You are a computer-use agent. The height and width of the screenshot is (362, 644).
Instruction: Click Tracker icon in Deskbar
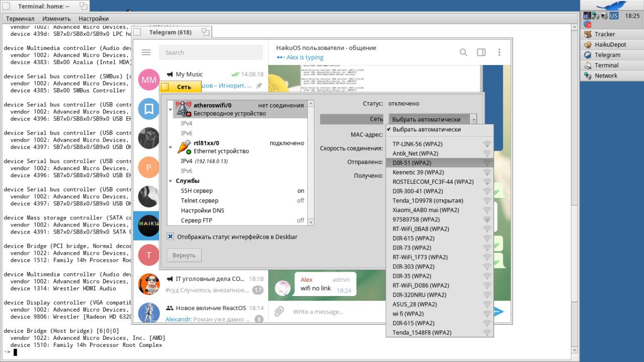(x=588, y=34)
